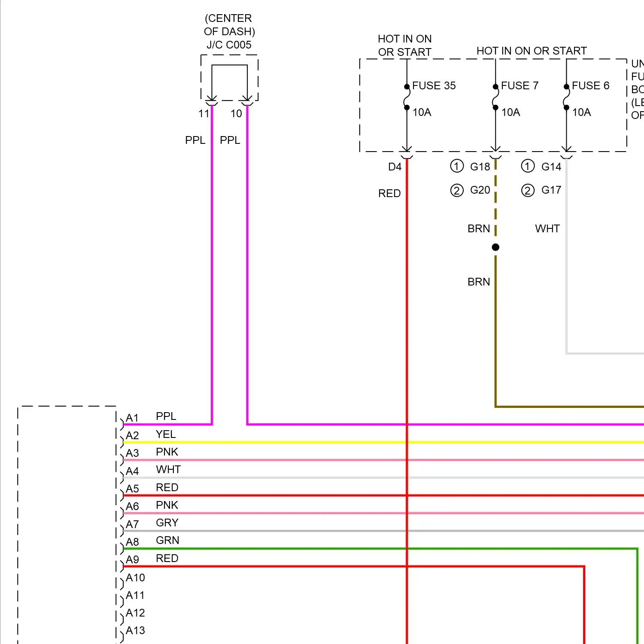
Task: Select terminal label A7
Action: point(132,525)
